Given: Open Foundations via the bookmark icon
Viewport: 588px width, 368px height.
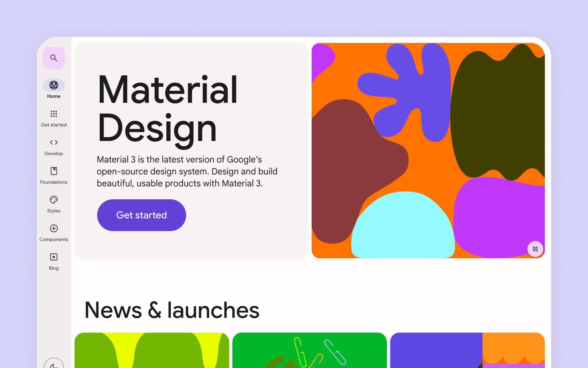Looking at the screenshot, I should tap(53, 171).
